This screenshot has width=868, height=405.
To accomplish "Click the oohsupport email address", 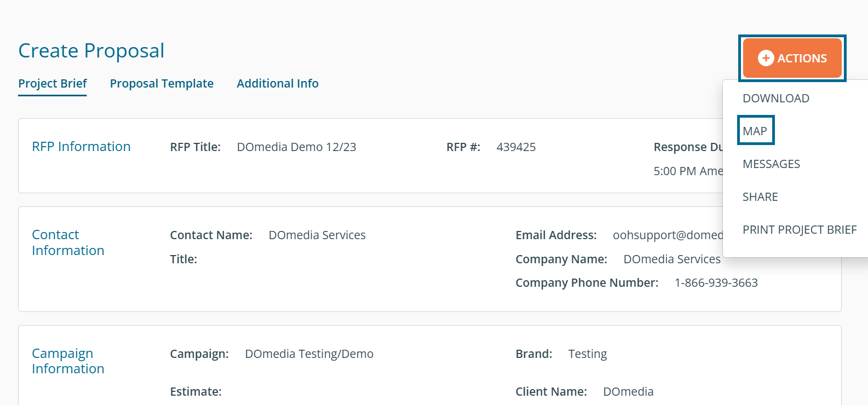I will [668, 235].
